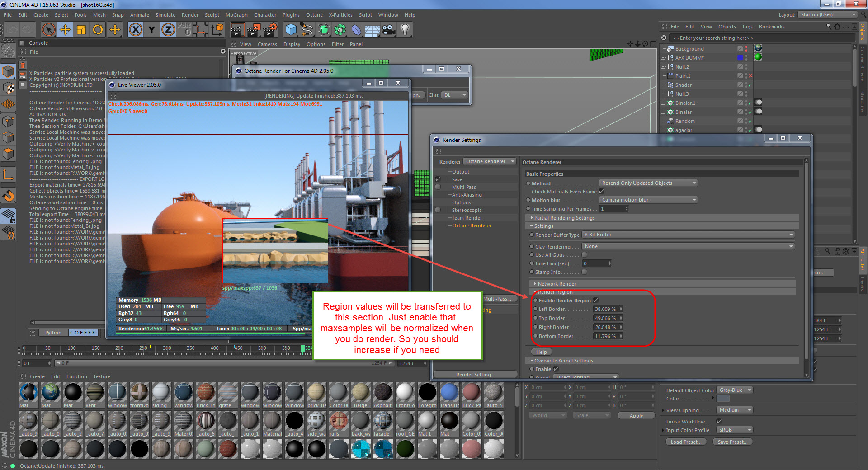Switch to Texture mode in left palette
Image resolution: width=868 pixels, height=470 pixels.
[x=8, y=88]
